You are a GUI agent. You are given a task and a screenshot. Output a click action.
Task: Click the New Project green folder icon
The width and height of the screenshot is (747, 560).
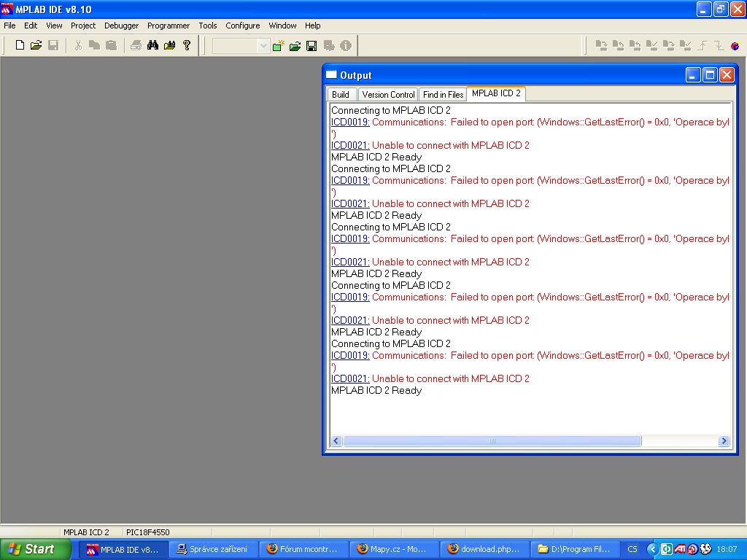point(278,46)
